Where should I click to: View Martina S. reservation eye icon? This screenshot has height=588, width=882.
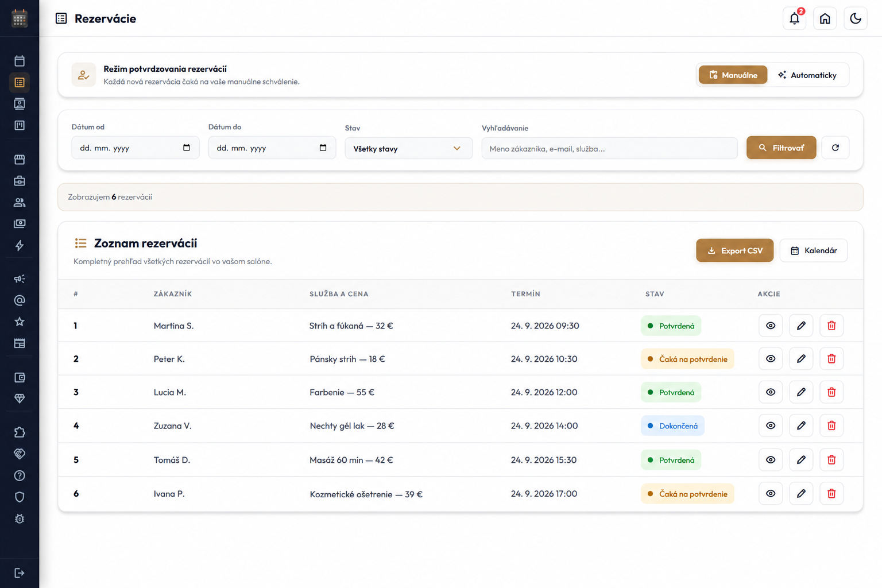[771, 326]
